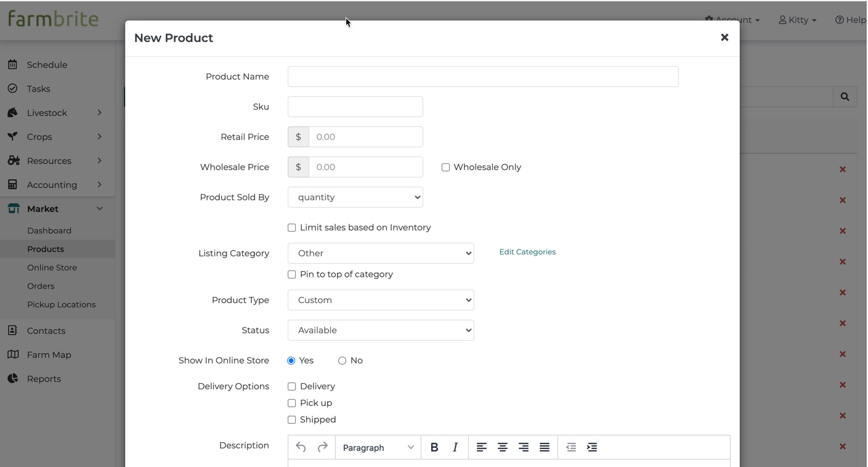Viewport: 868px width, 467px height.
Task: Expand the Listing Category dropdown
Action: point(381,253)
